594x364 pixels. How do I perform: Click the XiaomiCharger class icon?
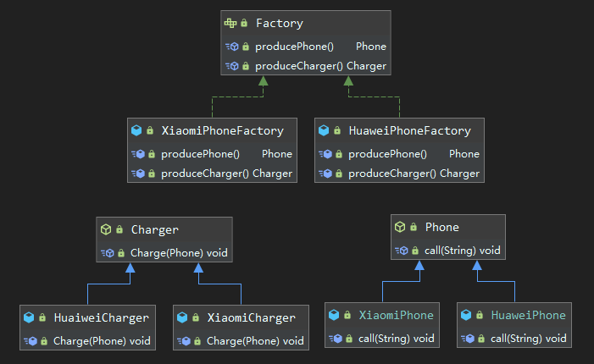(x=182, y=318)
